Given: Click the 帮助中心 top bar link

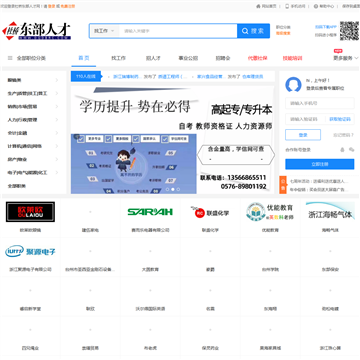Looking at the screenshot, I should [326, 6].
